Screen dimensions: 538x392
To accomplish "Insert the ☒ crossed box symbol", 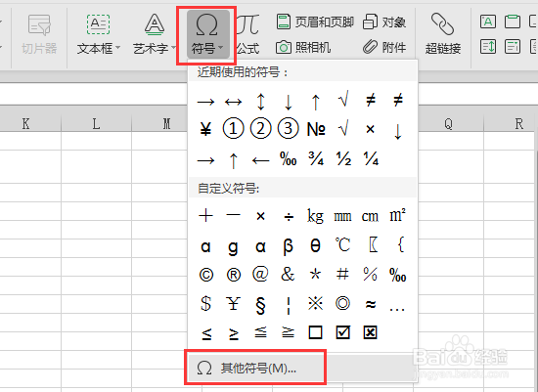I will tap(370, 332).
